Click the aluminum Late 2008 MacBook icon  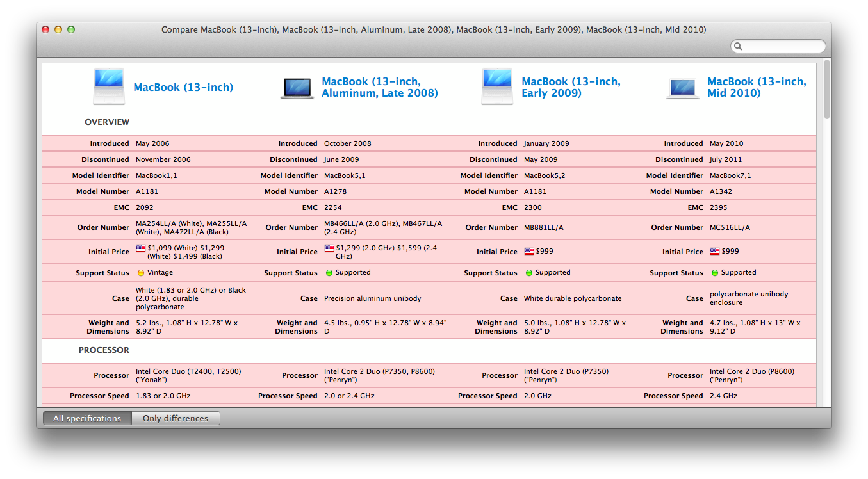click(x=297, y=88)
